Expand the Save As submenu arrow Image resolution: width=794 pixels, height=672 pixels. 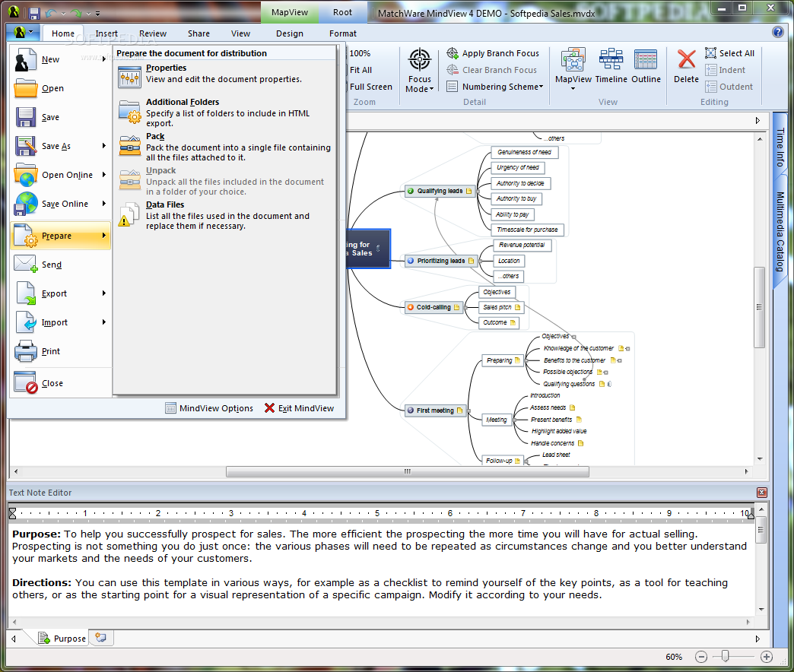pos(103,146)
